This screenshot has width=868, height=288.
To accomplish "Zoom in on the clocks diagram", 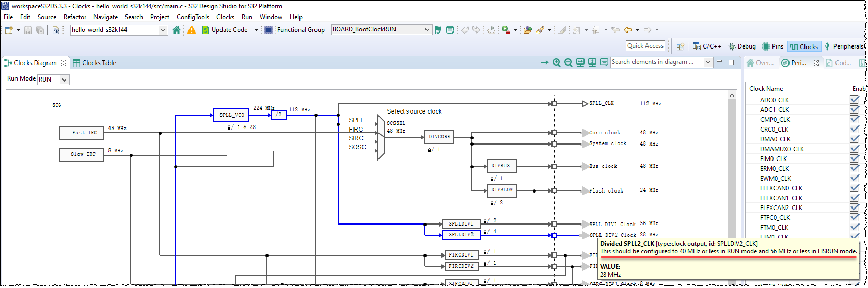I will tap(556, 62).
